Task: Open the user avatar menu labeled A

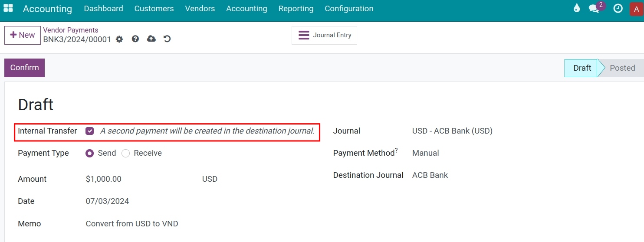Action: point(636,9)
